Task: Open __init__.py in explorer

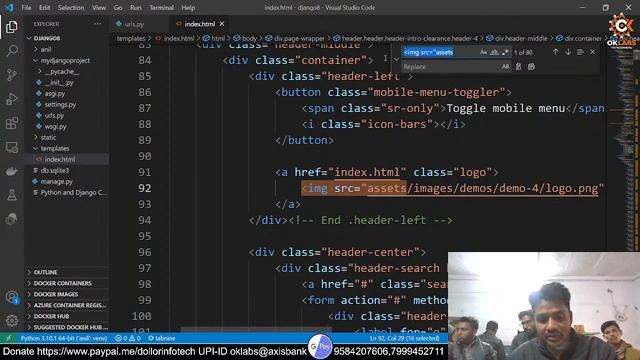Action: (59, 82)
